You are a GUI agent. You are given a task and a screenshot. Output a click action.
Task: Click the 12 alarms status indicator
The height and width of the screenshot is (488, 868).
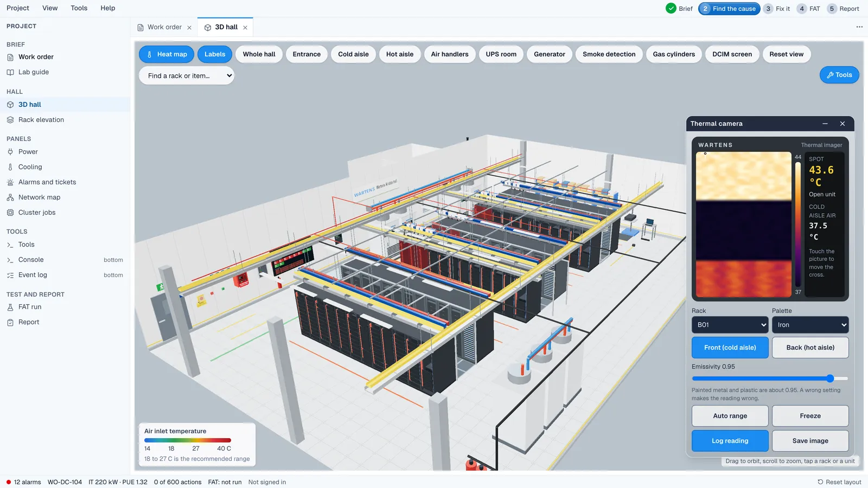[x=24, y=482]
